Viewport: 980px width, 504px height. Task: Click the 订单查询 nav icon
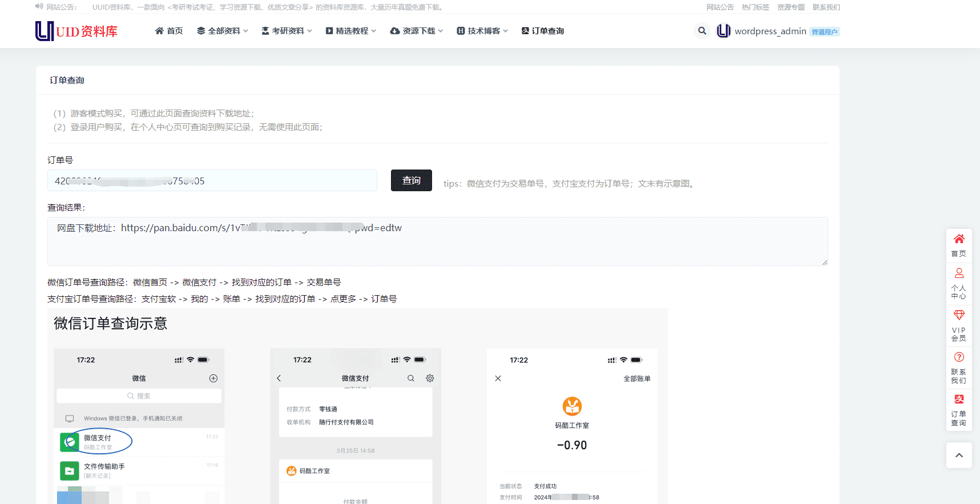[x=525, y=31]
